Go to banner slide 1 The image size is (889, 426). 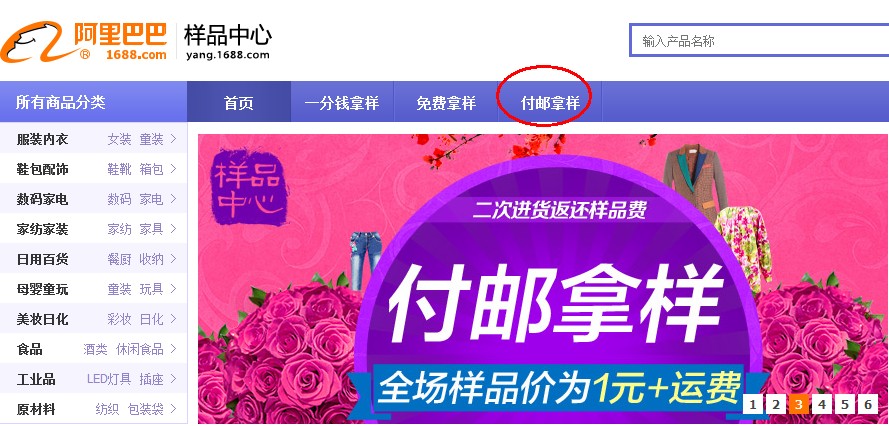click(x=752, y=404)
